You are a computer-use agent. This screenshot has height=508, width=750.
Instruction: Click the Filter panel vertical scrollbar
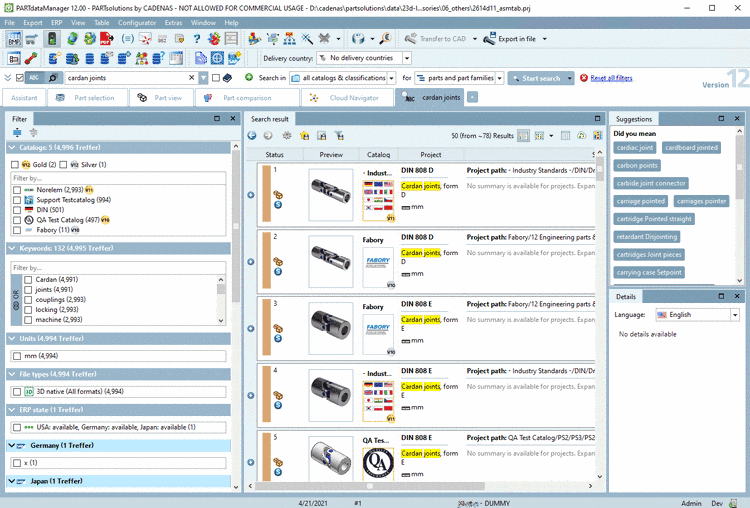[x=235, y=225]
